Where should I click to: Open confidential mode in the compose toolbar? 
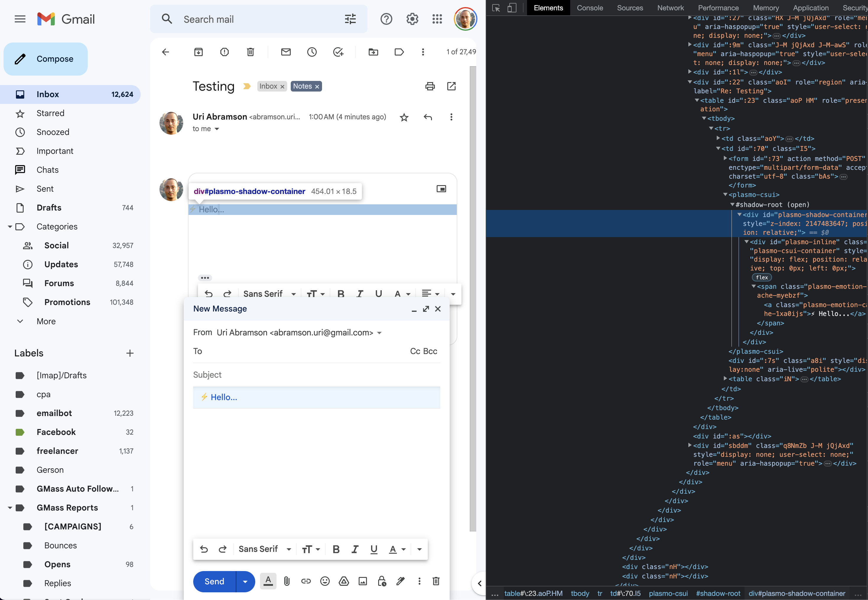tap(382, 581)
